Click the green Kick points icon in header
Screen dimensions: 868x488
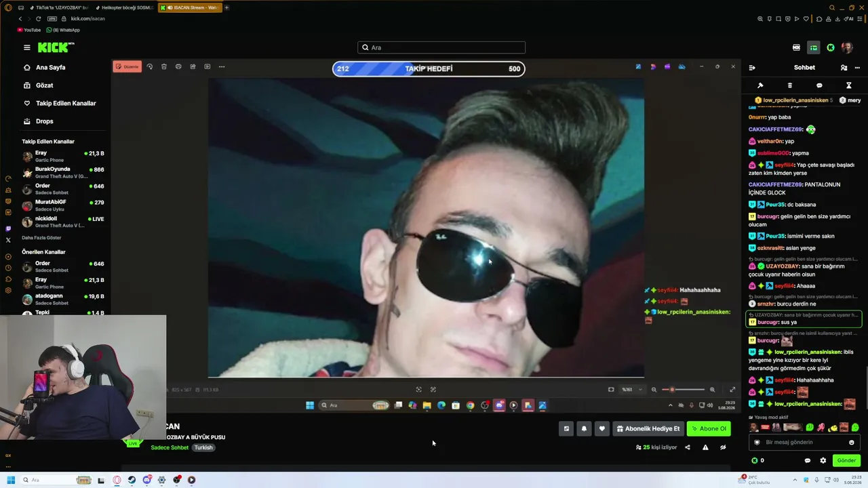(831, 47)
